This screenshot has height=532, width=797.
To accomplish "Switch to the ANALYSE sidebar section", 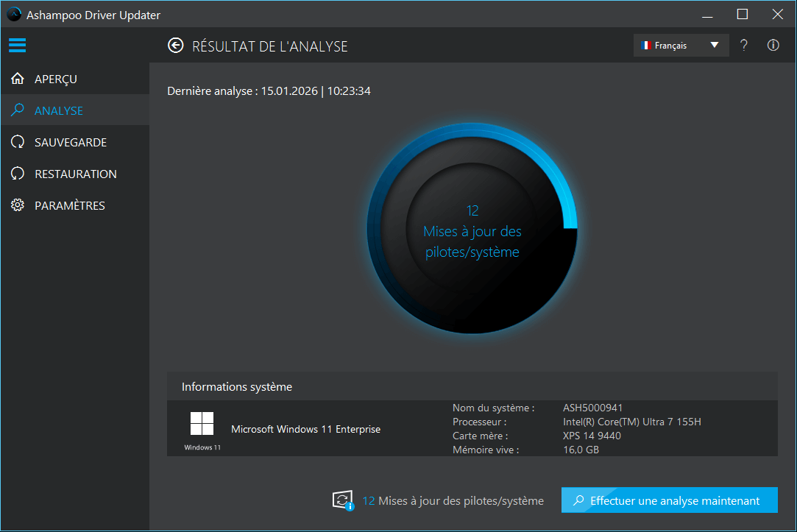I will (x=60, y=110).
